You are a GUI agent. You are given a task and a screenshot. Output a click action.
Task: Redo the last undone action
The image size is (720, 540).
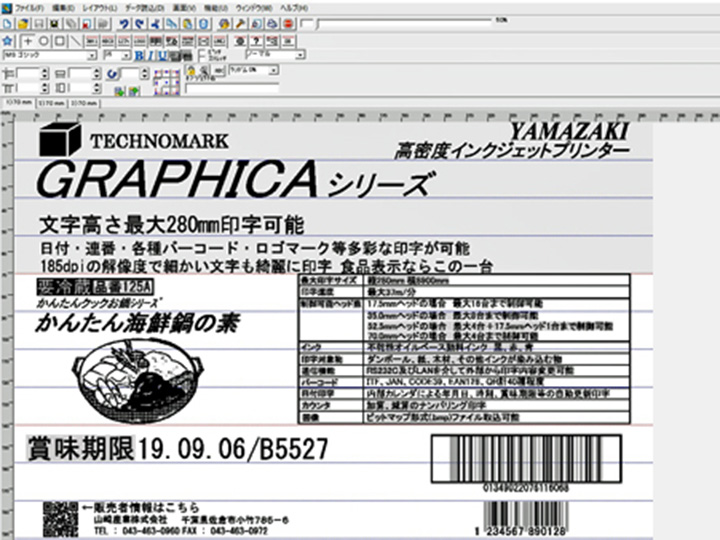[140, 24]
